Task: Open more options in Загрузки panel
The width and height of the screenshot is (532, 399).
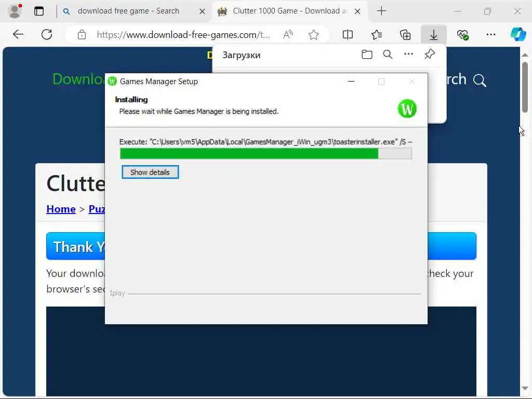Action: click(408, 54)
